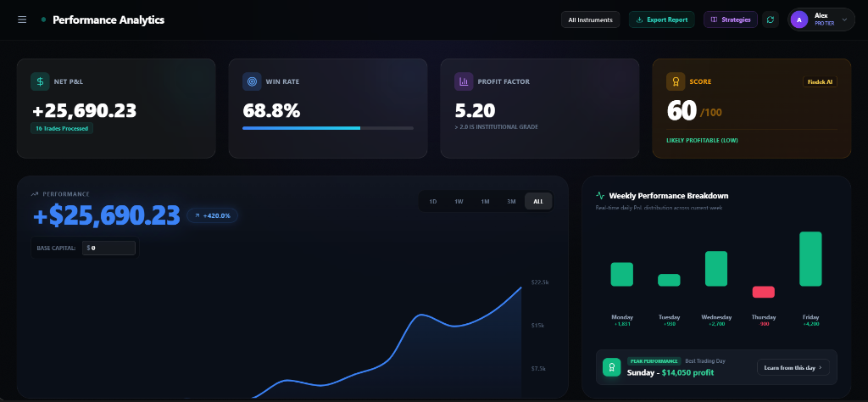
Task: Select the 1W time range
Action: point(459,202)
